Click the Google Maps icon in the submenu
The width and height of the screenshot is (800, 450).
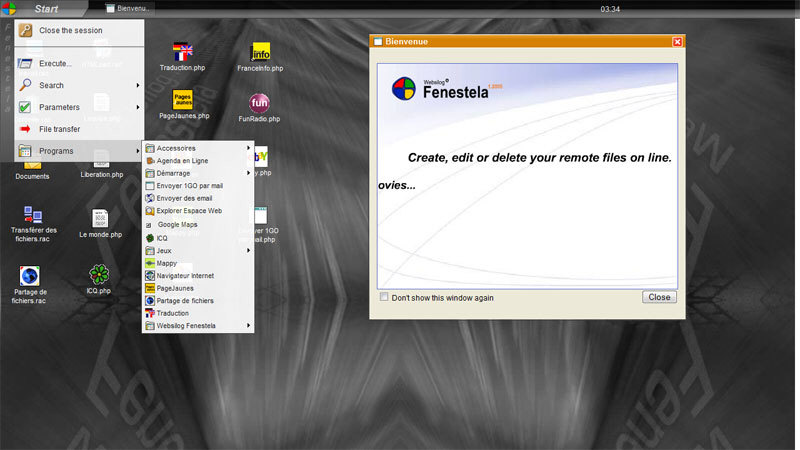tap(148, 225)
